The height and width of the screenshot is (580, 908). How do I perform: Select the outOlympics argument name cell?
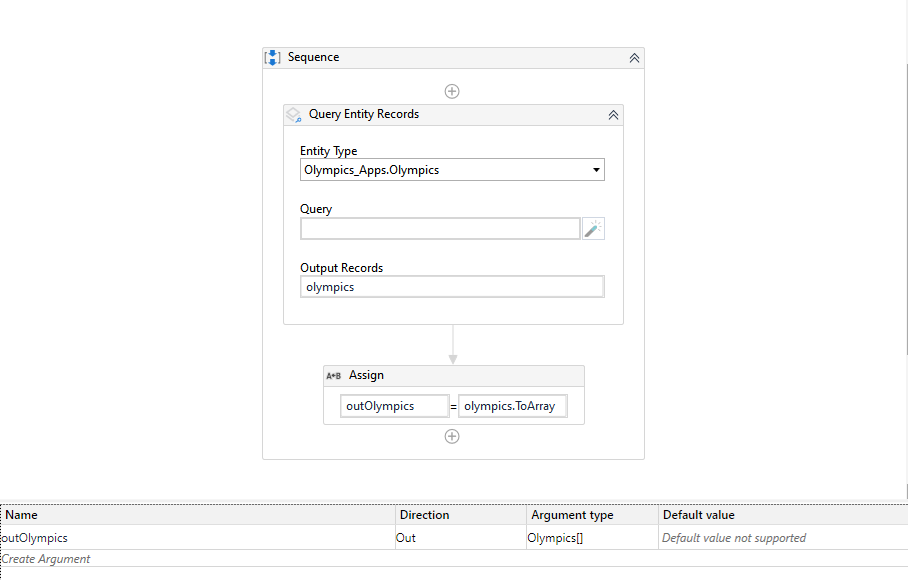click(x=197, y=538)
